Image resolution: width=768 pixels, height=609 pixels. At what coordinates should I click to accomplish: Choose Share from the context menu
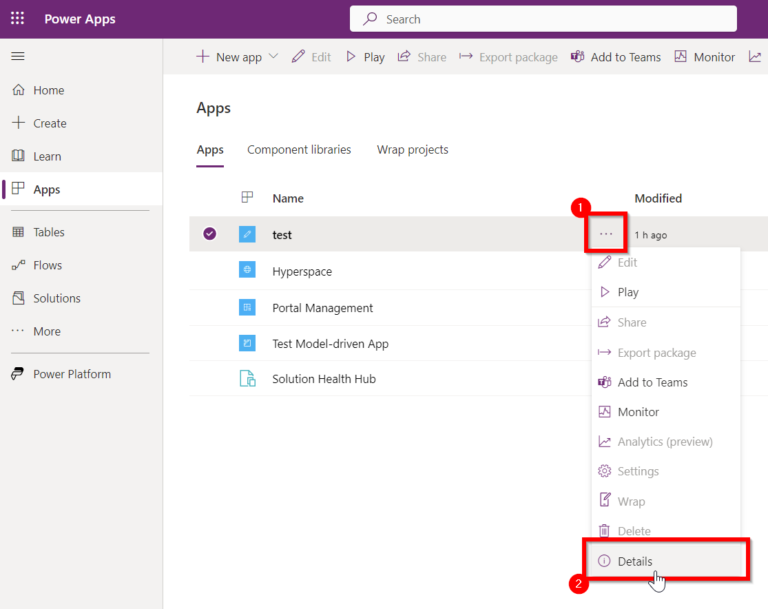click(x=666, y=322)
